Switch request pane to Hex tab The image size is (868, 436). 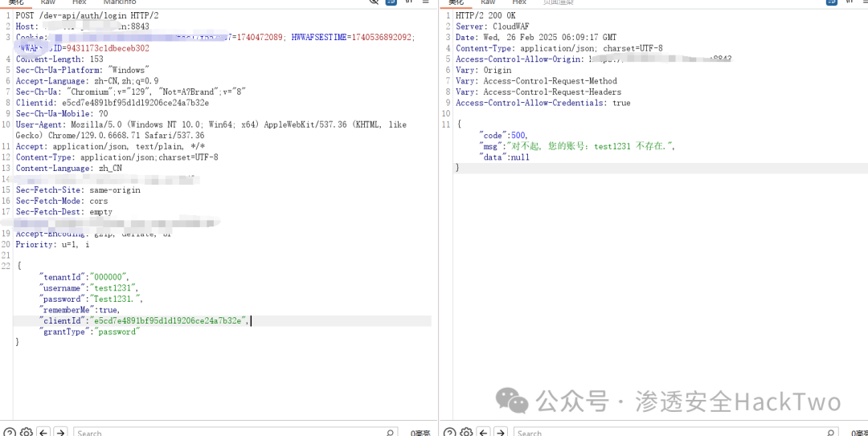tap(79, 2)
